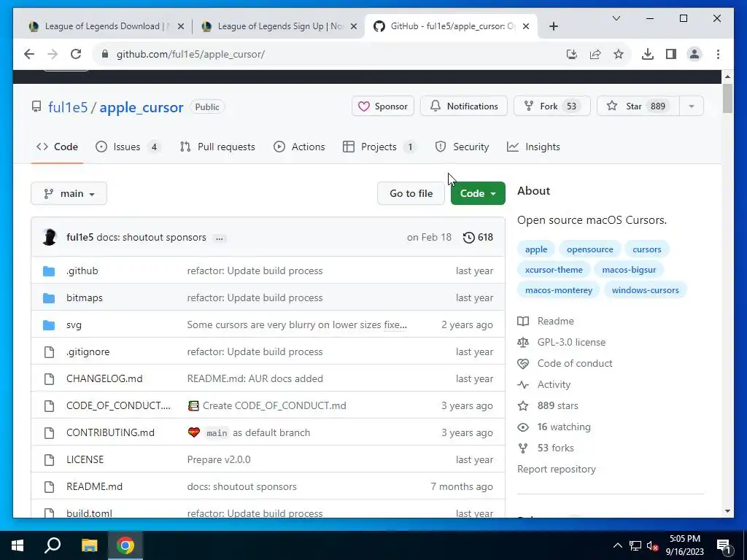
Task: Open the Code tab
Action: tap(57, 147)
